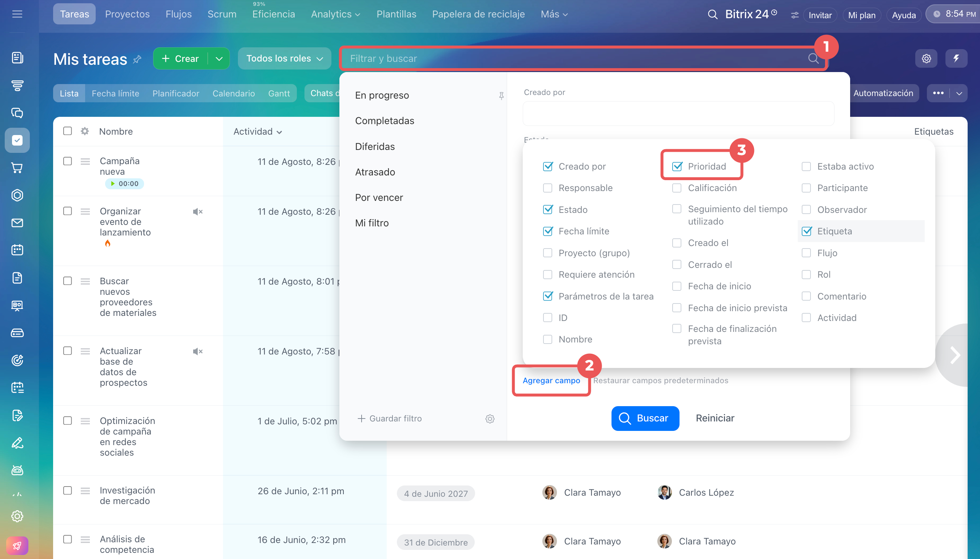Start the 00:00 timer on Campaña nueva
The image size is (980, 559).
125,183
